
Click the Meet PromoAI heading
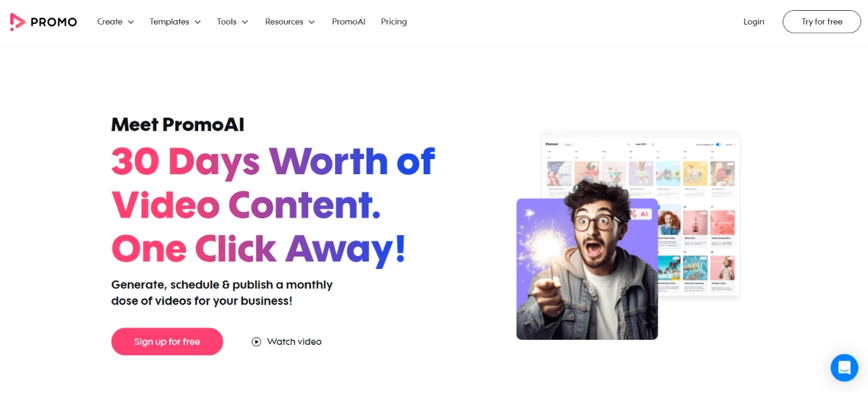point(178,124)
